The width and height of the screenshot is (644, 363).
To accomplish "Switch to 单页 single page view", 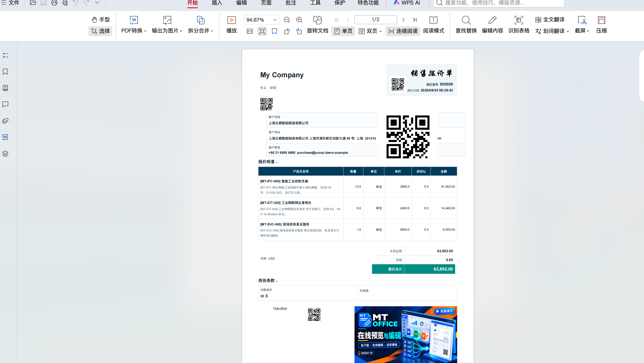I will pos(343,31).
